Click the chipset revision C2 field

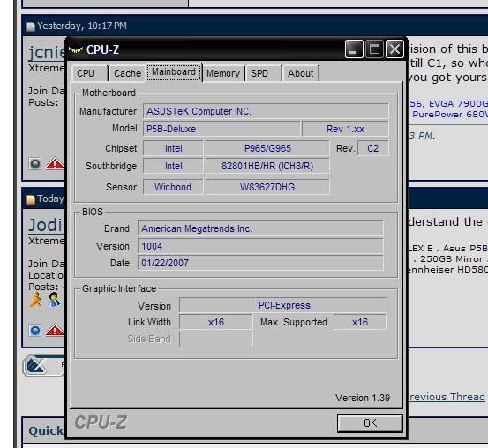coord(373,148)
